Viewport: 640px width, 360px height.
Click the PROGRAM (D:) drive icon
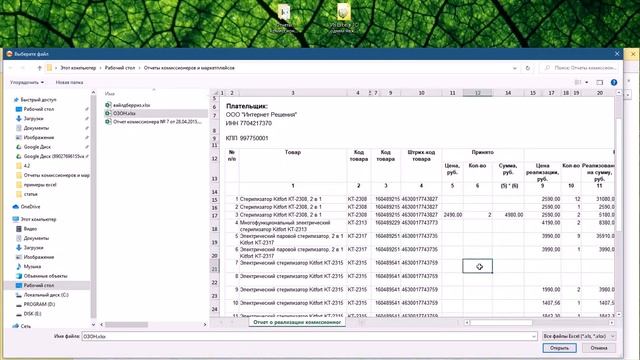[19, 304]
